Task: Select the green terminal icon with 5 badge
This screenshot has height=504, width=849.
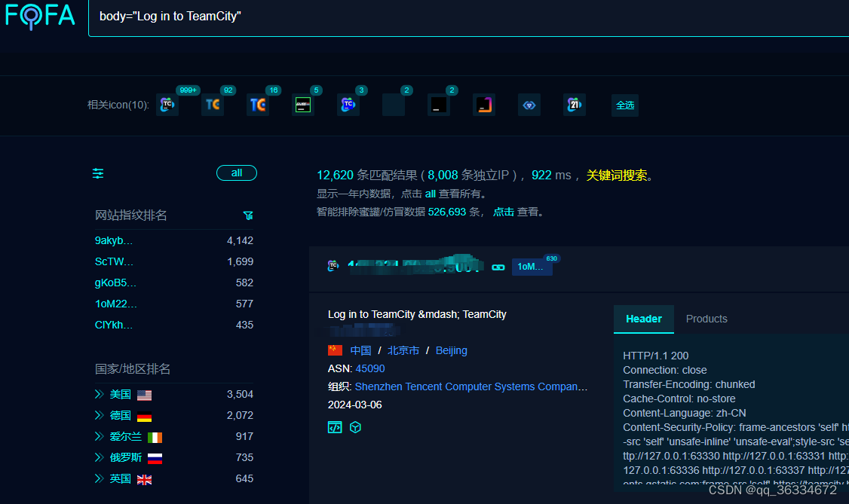Action: click(302, 105)
